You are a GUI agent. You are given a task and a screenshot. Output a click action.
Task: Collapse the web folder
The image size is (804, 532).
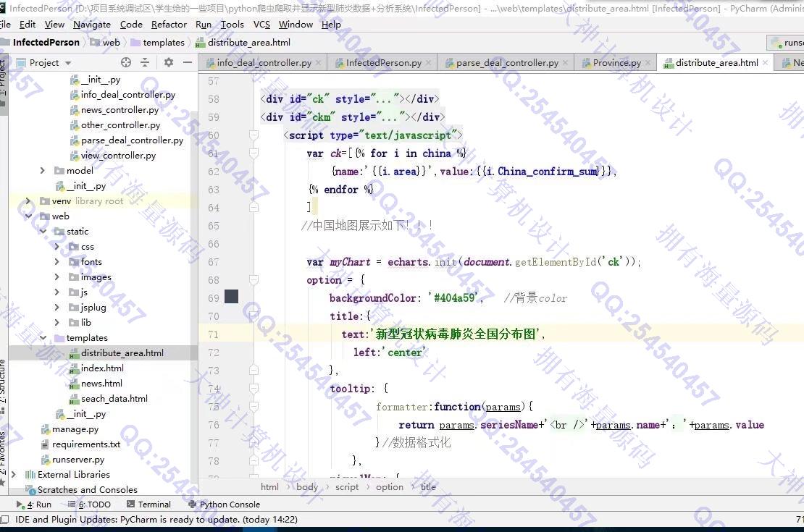point(28,216)
